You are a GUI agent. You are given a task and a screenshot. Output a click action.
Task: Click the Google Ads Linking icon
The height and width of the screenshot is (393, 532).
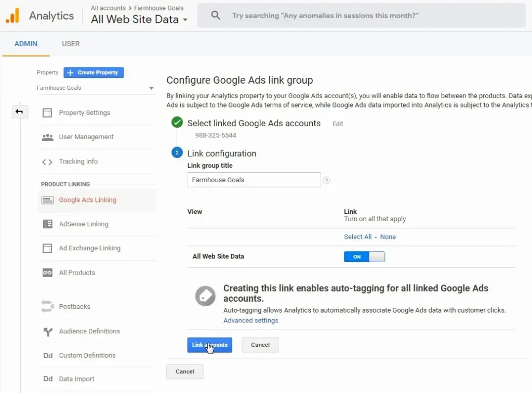pyautogui.click(x=47, y=200)
